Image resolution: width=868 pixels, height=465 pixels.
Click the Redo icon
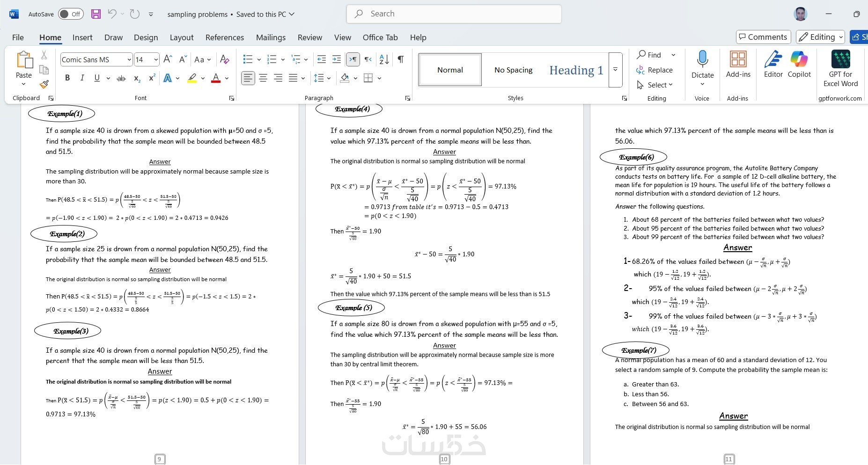click(135, 14)
